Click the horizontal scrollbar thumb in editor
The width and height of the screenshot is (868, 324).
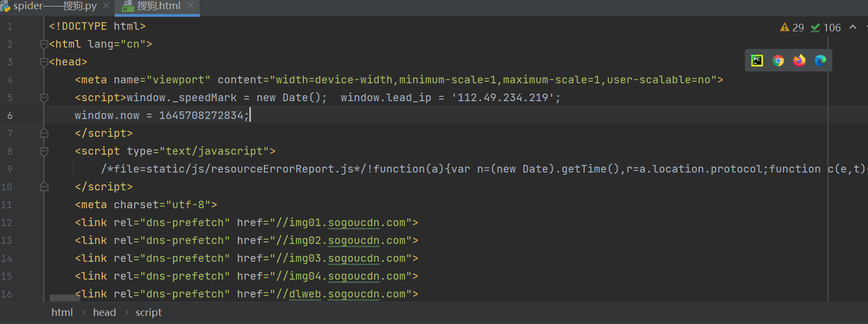65,298
